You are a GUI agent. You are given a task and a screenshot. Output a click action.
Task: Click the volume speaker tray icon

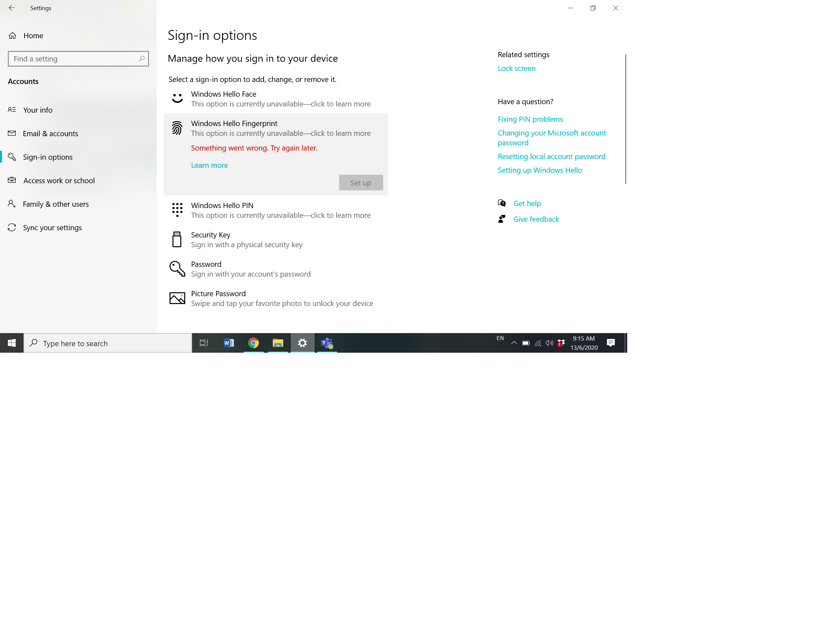tap(549, 343)
